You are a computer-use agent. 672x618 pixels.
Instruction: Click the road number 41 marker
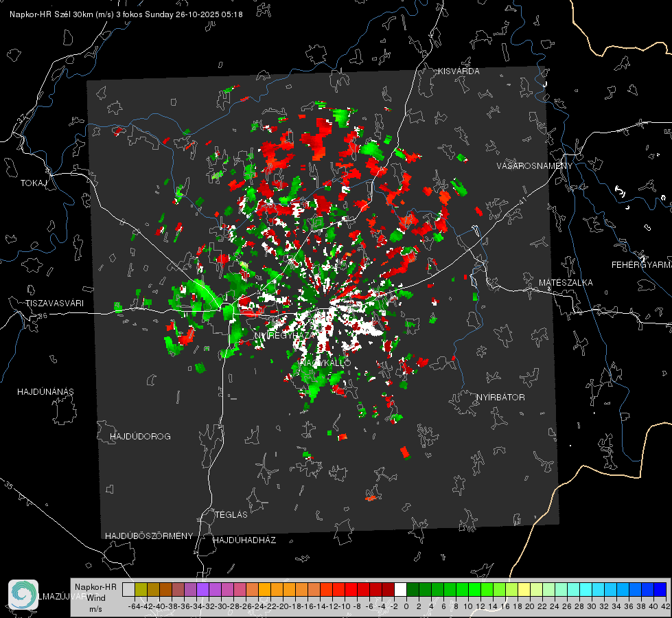[522, 201]
